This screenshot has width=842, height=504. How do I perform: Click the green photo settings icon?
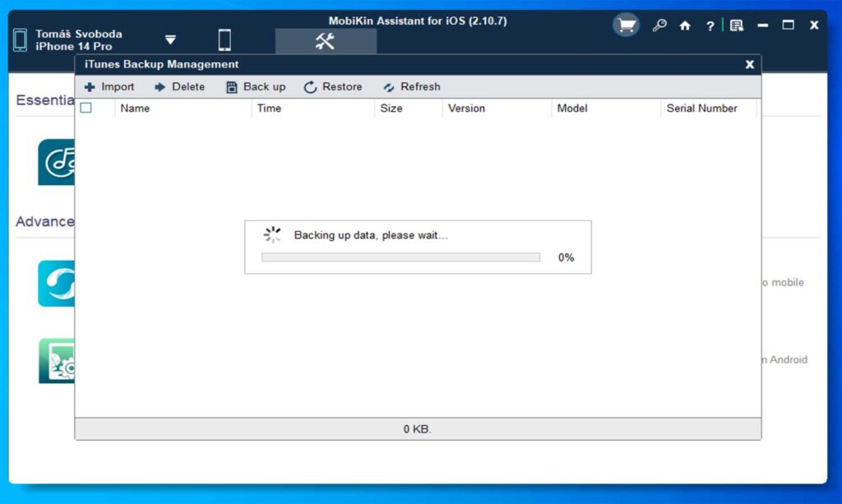[57, 361]
